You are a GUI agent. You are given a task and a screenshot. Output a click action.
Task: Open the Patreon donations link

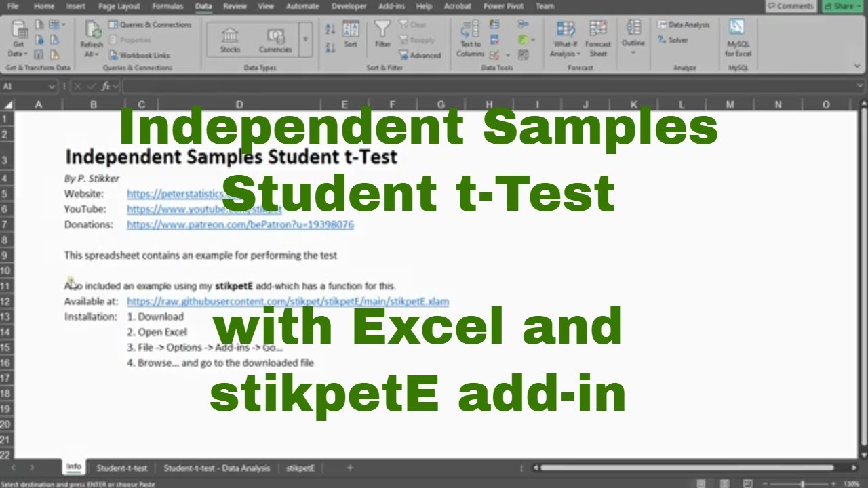point(240,224)
